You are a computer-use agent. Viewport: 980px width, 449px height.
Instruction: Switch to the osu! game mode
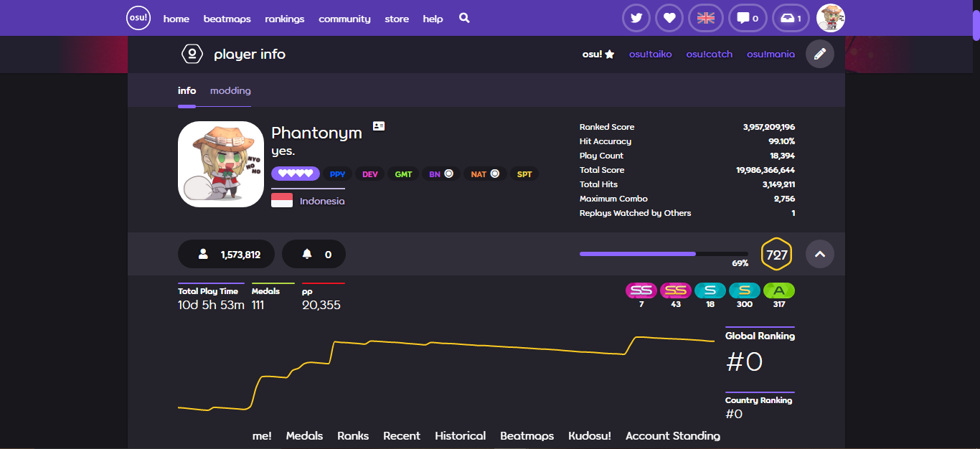pos(598,54)
